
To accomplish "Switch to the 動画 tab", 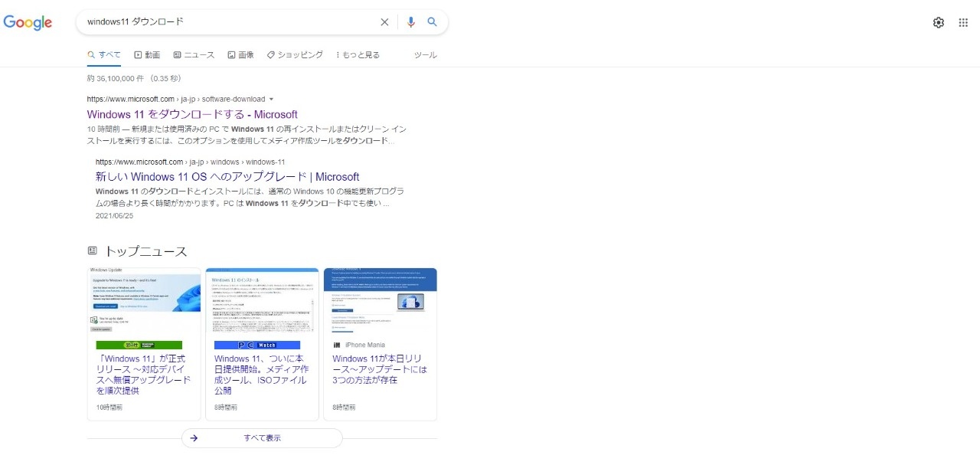I will 147,55.
